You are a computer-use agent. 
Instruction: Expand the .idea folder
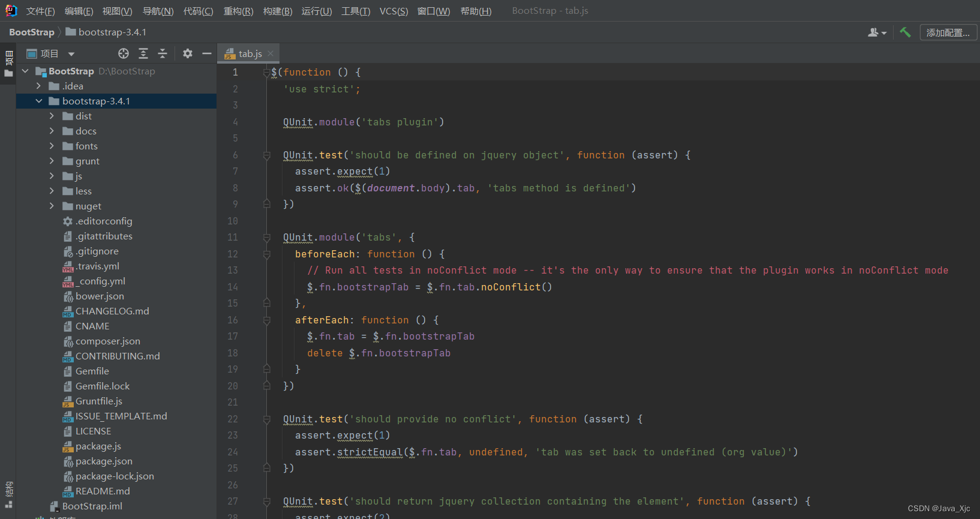[38, 86]
